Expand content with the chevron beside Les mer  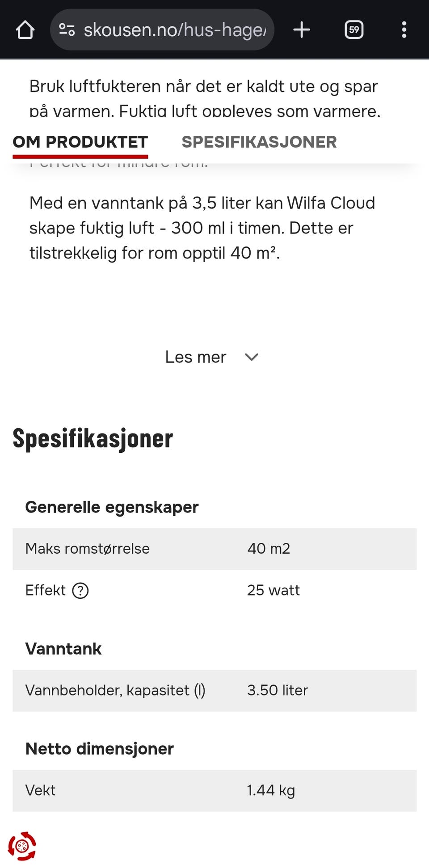[251, 357]
